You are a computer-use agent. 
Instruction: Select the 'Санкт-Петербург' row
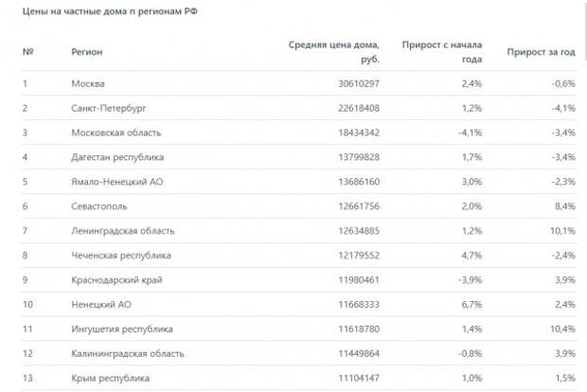click(299, 108)
